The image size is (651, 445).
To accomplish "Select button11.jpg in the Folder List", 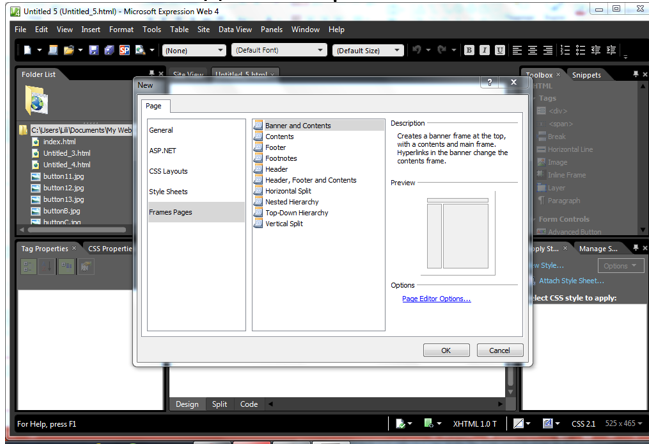I will (64, 176).
